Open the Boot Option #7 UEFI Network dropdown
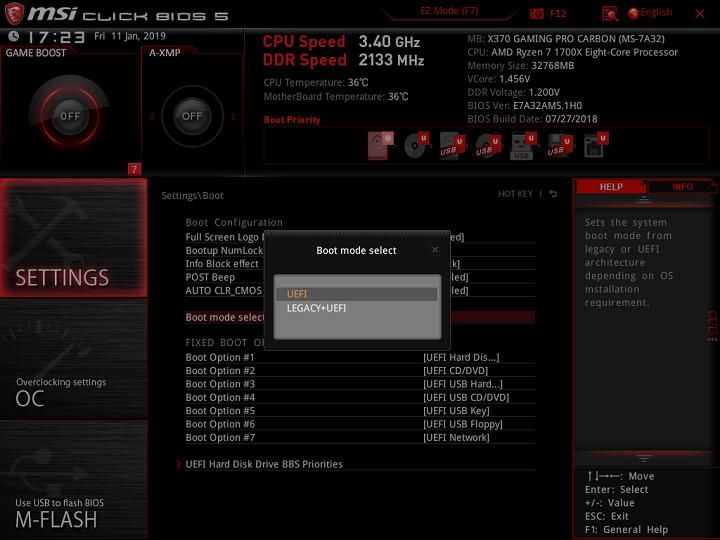Screen dimensions: 720x540 click(458, 437)
